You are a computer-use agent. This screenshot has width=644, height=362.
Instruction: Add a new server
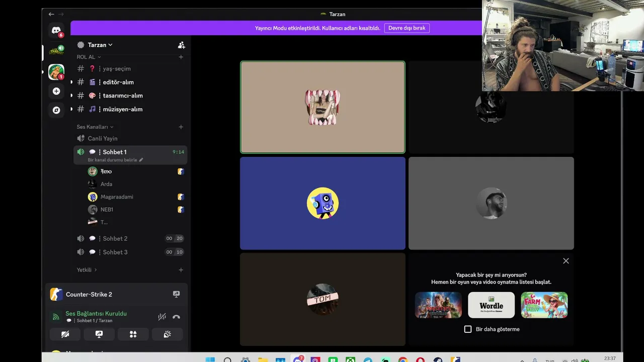click(56, 91)
